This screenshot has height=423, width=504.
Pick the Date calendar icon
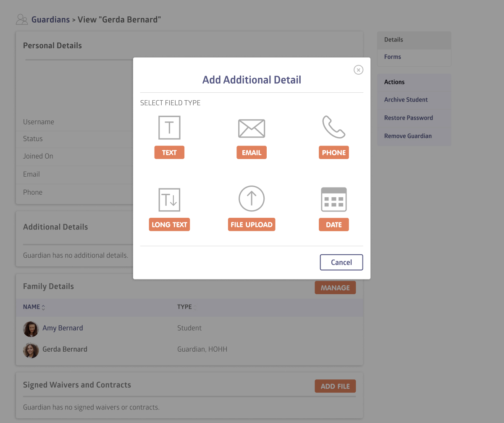click(333, 199)
